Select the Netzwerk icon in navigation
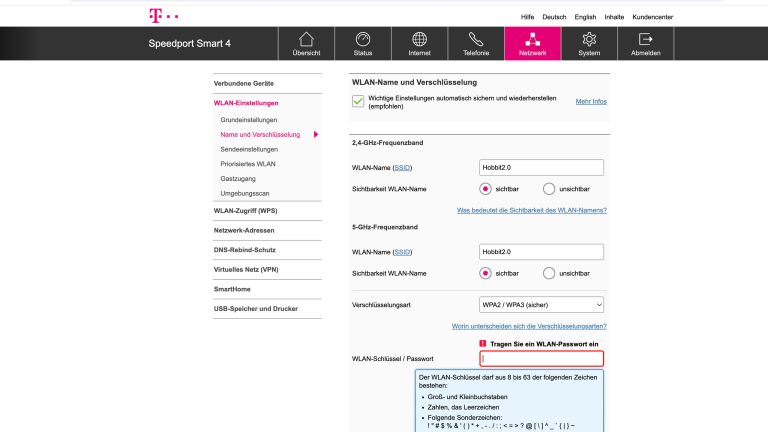768x432 pixels. tap(533, 40)
